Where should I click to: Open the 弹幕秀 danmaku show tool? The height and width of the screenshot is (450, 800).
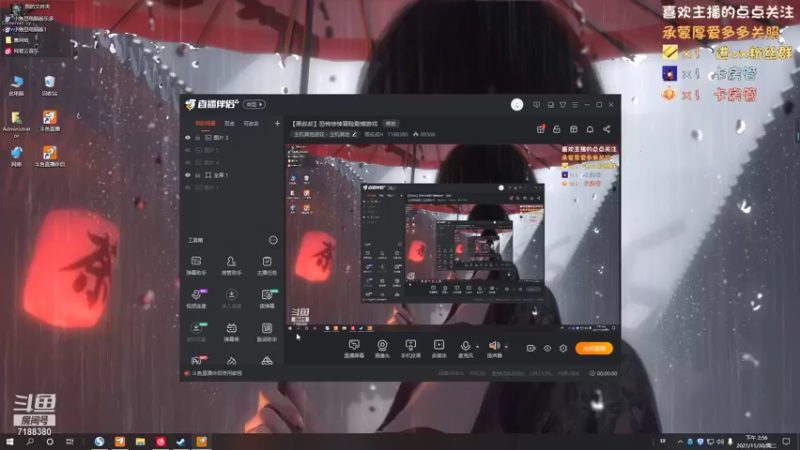231,332
